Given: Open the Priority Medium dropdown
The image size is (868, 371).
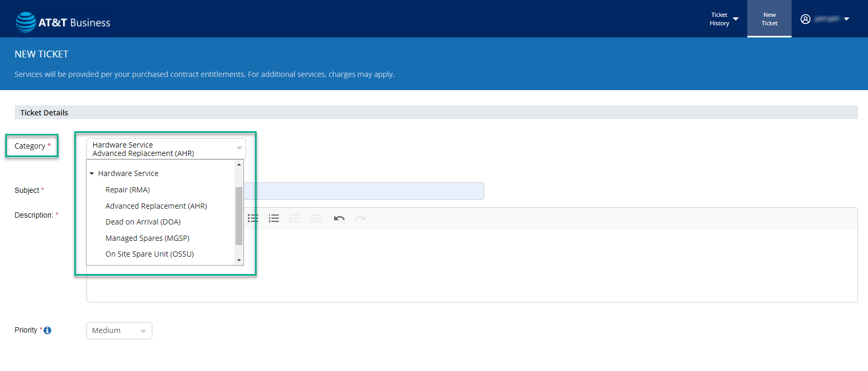Looking at the screenshot, I should coord(119,330).
